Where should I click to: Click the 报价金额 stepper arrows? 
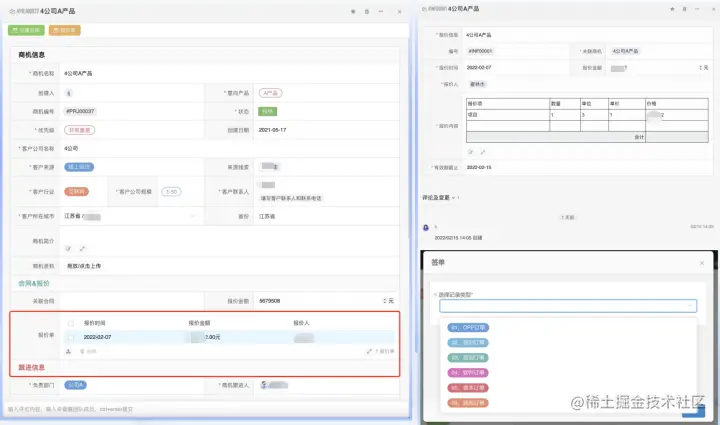click(385, 301)
